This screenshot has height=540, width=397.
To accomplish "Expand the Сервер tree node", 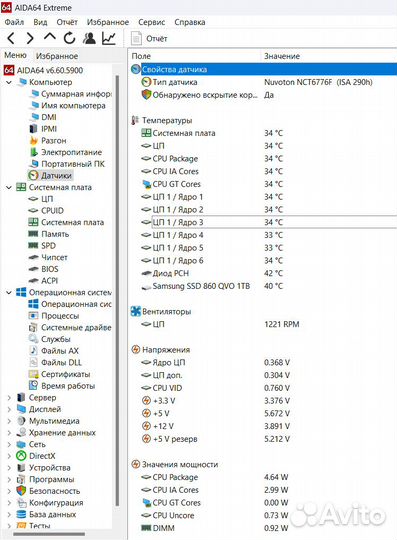I will 9,397.
